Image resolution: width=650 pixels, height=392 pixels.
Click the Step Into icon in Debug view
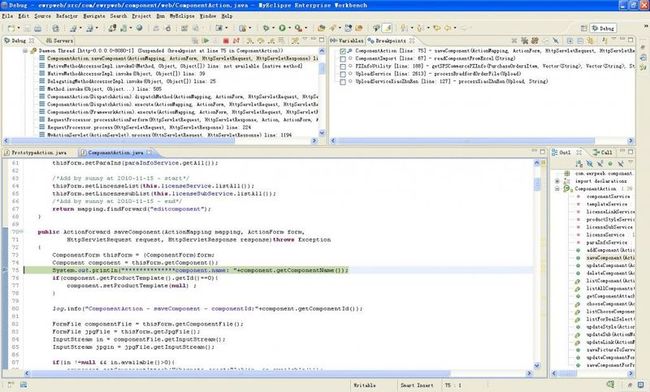tap(250, 41)
